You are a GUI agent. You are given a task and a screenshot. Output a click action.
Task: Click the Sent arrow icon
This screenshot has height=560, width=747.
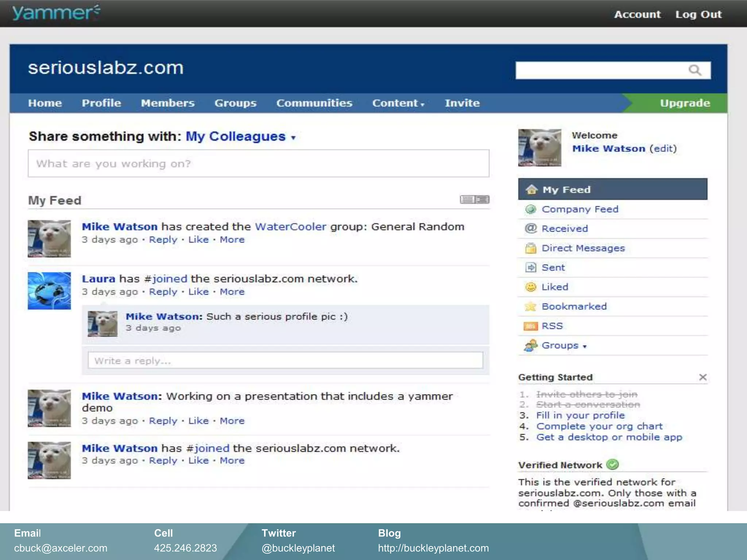(x=531, y=268)
